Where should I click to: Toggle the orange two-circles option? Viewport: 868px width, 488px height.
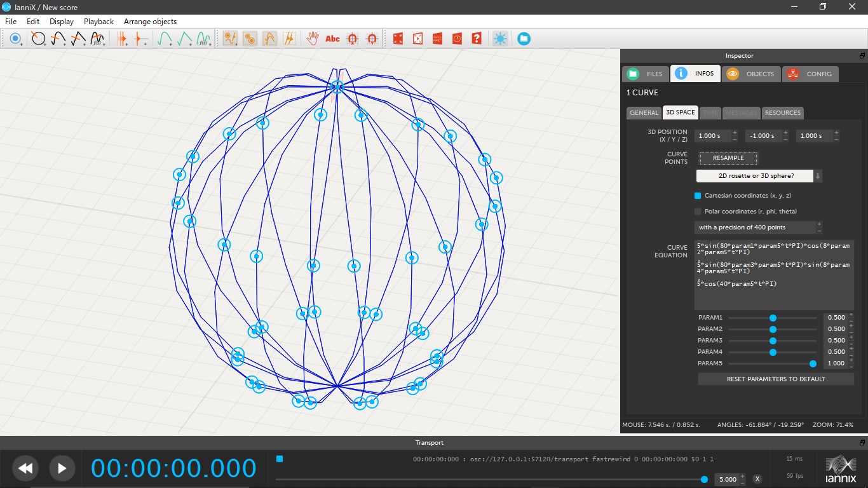[x=250, y=39]
